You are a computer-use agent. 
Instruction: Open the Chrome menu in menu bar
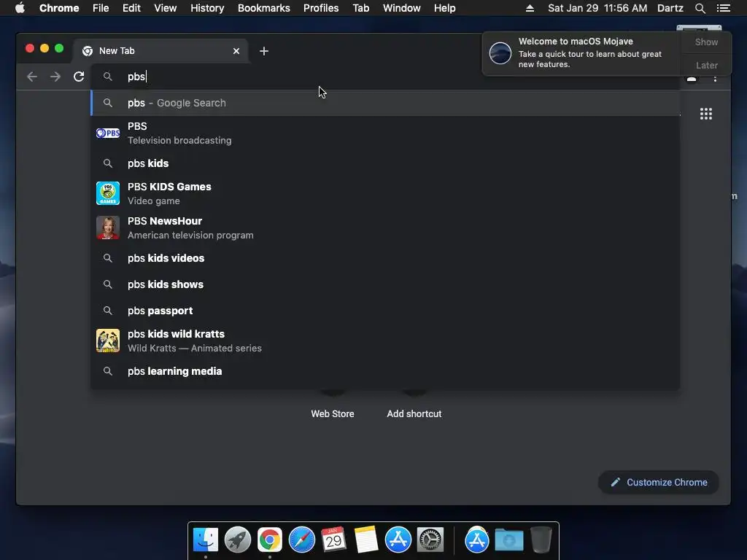[59, 8]
